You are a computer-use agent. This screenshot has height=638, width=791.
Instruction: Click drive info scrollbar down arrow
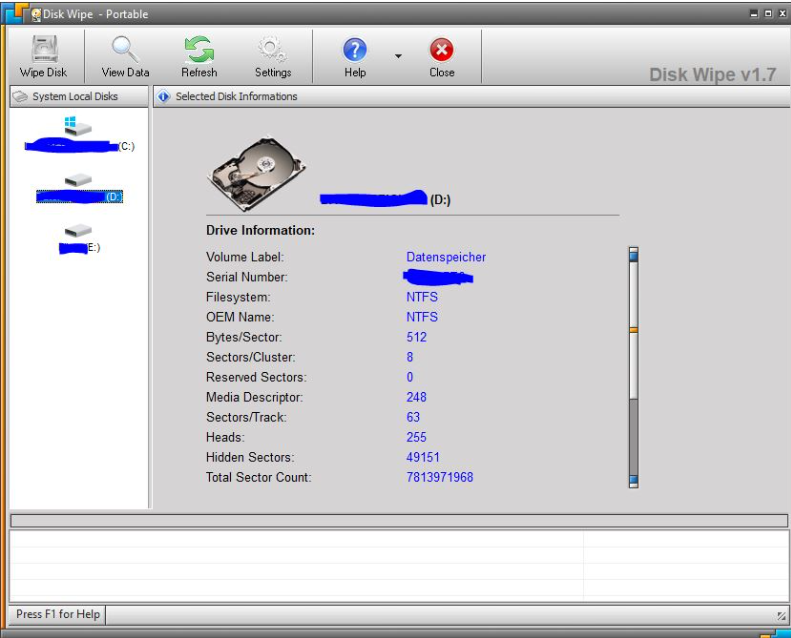pyautogui.click(x=634, y=481)
